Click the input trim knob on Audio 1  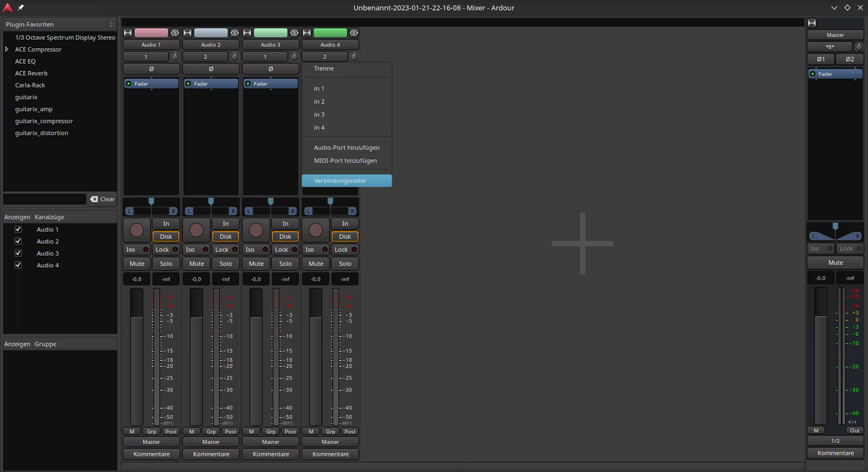pyautogui.click(x=175, y=57)
